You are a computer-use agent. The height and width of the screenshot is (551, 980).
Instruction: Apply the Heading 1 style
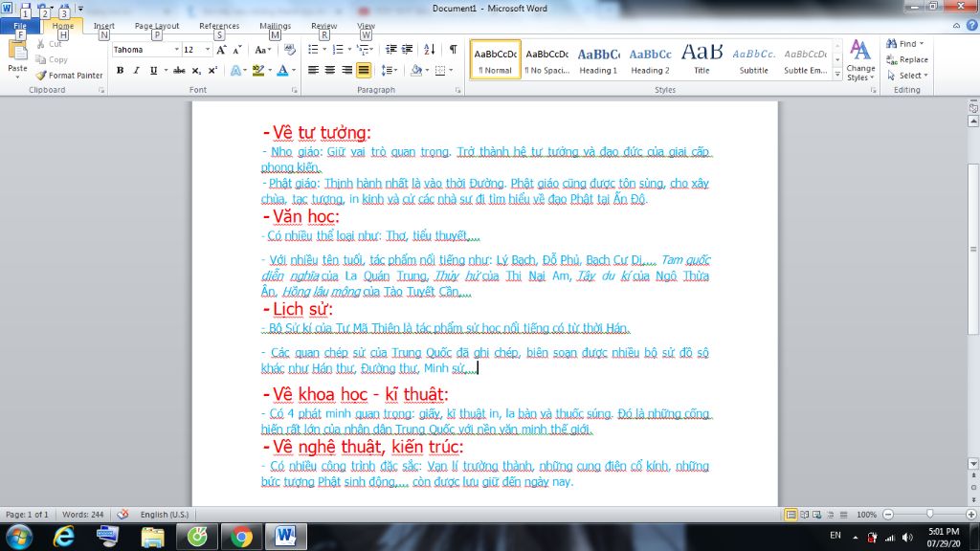(x=598, y=59)
